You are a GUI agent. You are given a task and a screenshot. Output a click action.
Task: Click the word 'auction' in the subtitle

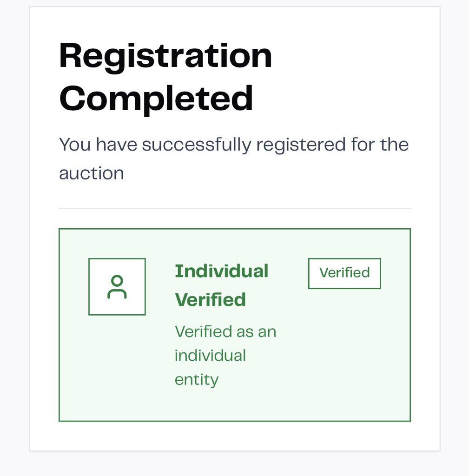click(x=91, y=173)
